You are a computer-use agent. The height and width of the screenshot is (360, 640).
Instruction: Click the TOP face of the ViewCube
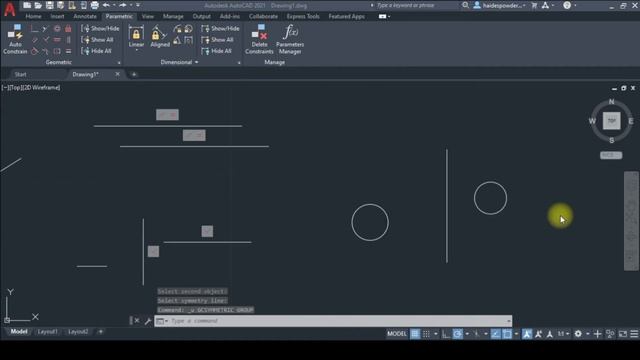611,121
